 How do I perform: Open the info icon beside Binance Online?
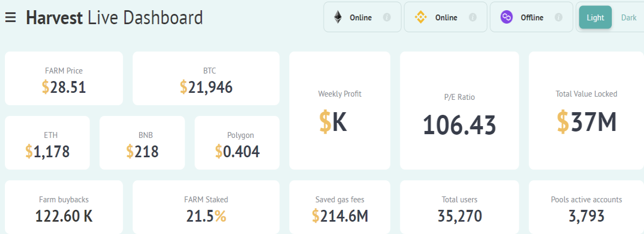(472, 17)
